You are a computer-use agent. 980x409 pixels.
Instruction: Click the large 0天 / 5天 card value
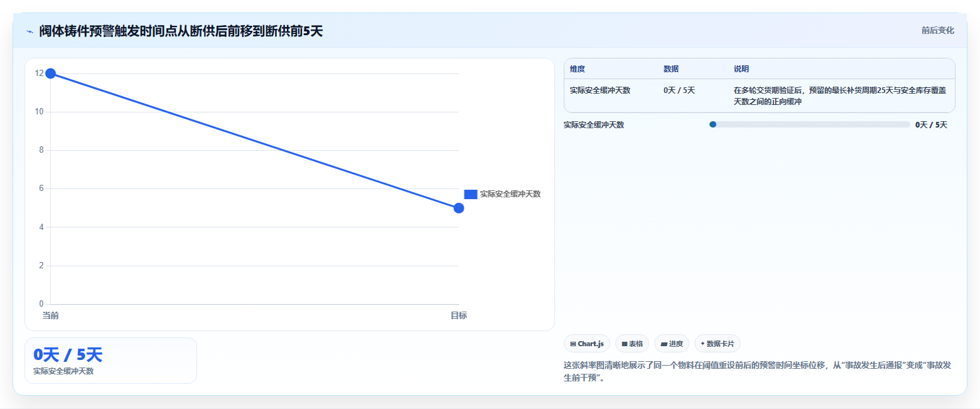[x=68, y=355]
